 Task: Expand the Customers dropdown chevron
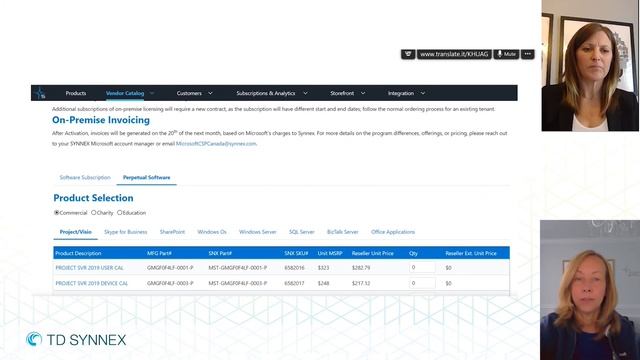click(210, 93)
